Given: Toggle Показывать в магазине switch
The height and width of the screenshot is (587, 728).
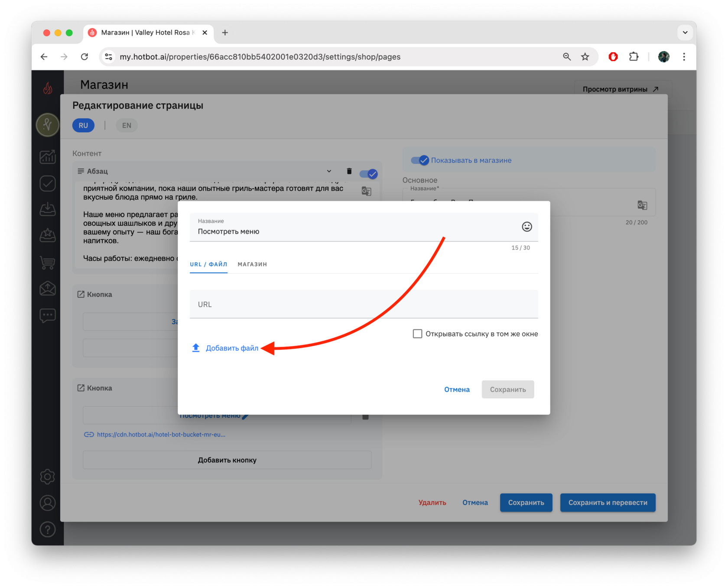Looking at the screenshot, I should click(420, 160).
